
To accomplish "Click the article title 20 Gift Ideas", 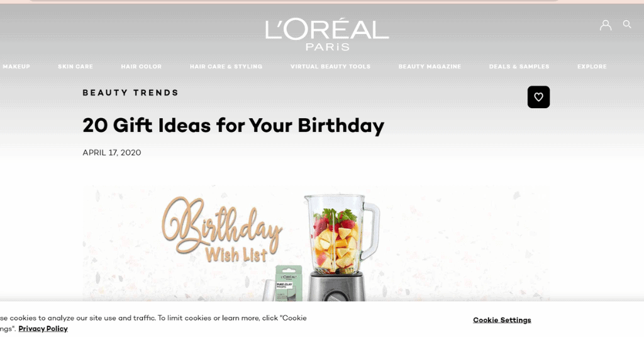I will (x=233, y=126).
